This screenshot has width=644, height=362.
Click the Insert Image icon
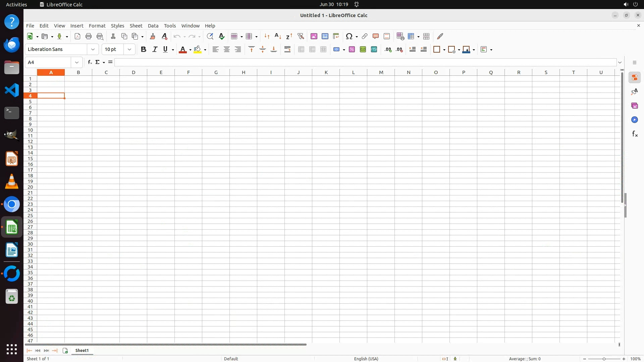click(314, 36)
